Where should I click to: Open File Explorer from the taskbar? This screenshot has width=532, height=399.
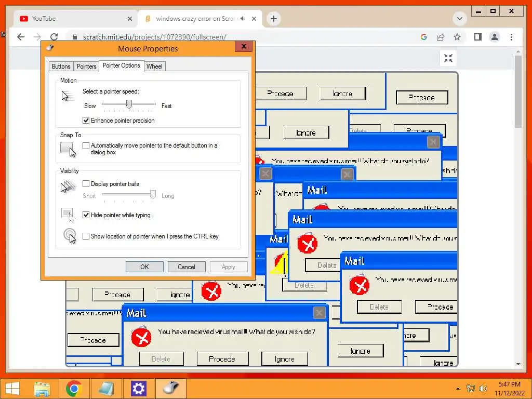tap(42, 389)
